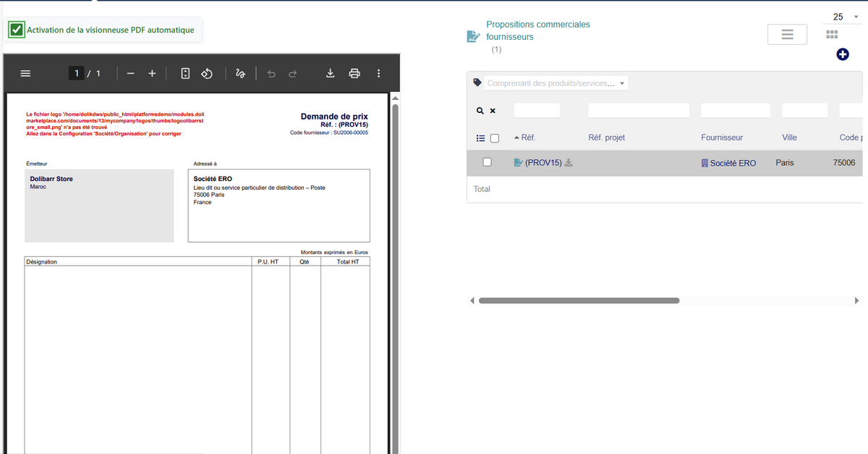The image size is (868, 454).
Task: Sort by Réf. projet column header
Action: pos(606,137)
